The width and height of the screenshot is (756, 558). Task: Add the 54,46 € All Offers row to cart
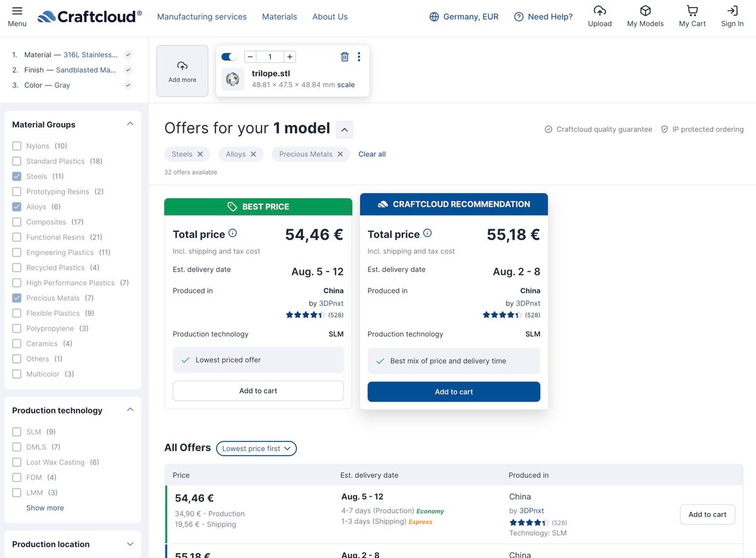(x=707, y=514)
